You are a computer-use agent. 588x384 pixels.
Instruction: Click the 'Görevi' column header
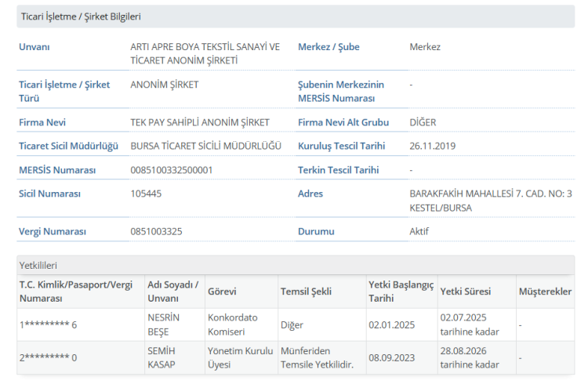tap(222, 292)
